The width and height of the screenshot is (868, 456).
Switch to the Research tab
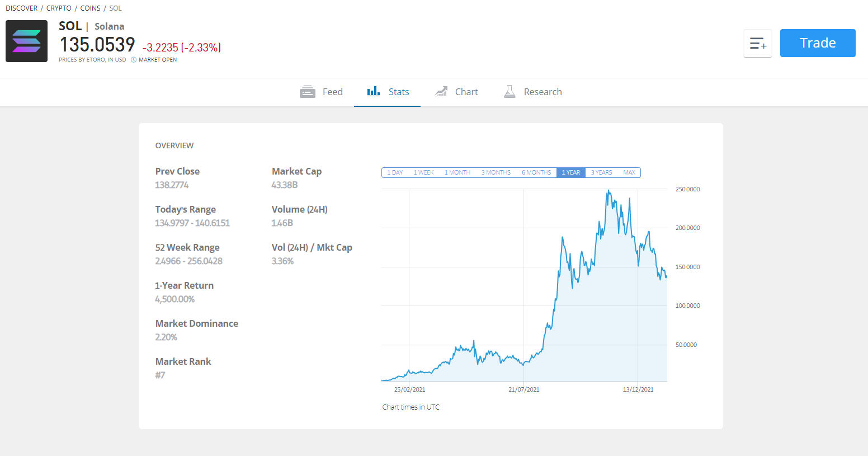coord(533,92)
